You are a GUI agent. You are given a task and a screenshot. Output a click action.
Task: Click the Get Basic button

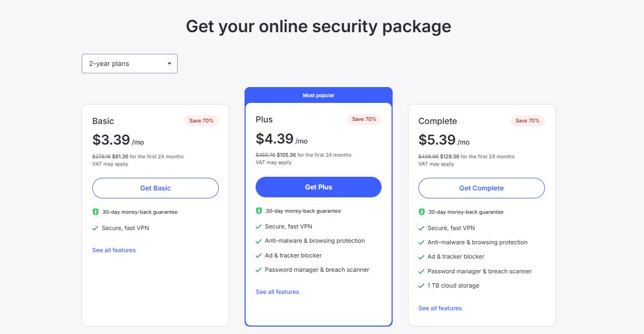click(x=155, y=188)
